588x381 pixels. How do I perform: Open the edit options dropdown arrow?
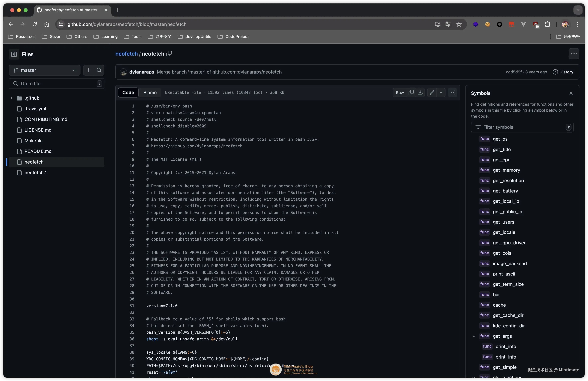(x=441, y=93)
